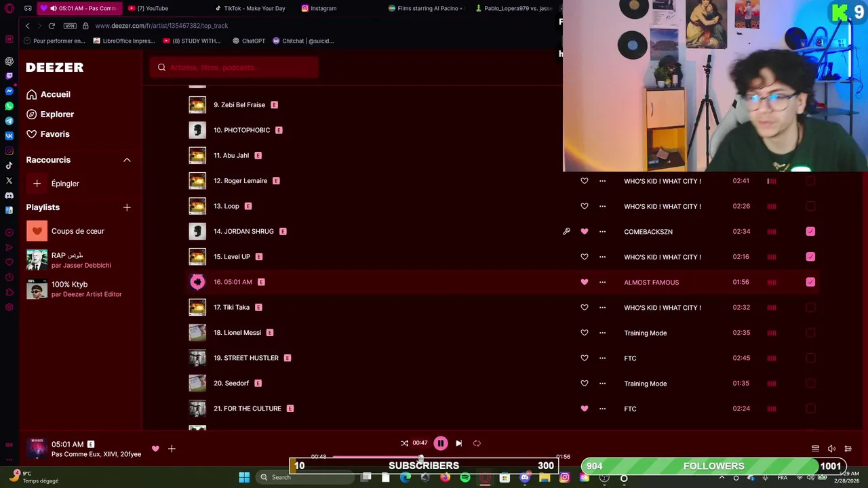
Task: Like the track Lionel Messi
Action: click(x=585, y=333)
